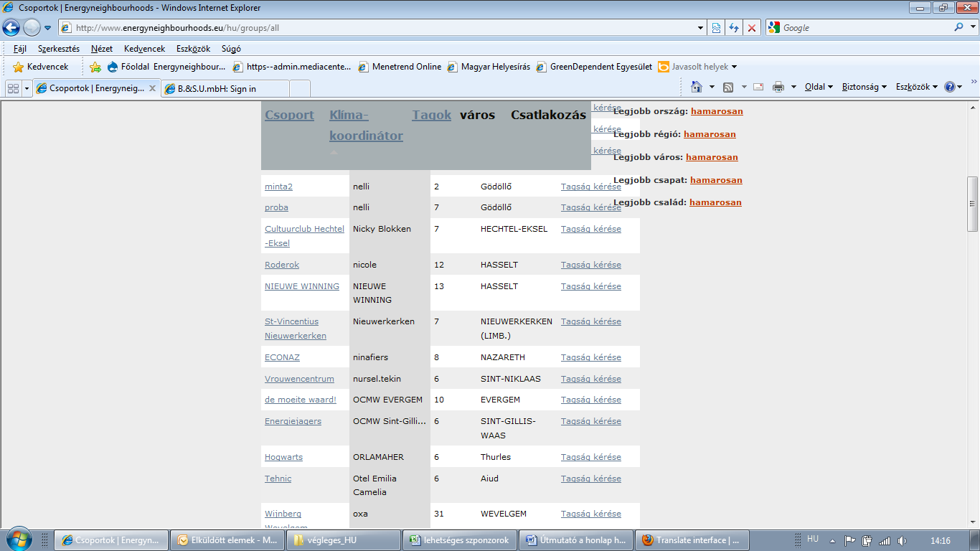Click the red Stop loading icon
Screen dimensions: 980x551
(x=752, y=28)
